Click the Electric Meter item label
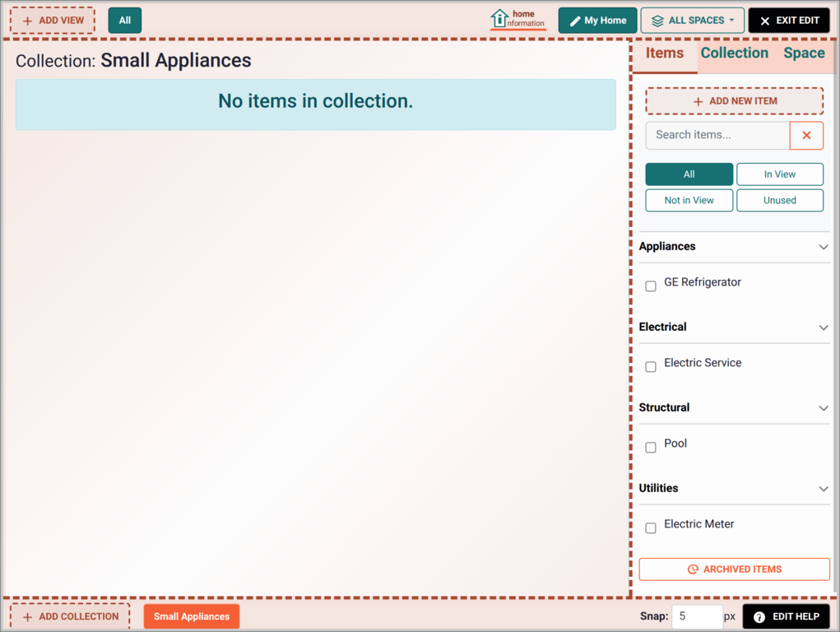The width and height of the screenshot is (840, 632). [x=698, y=524]
